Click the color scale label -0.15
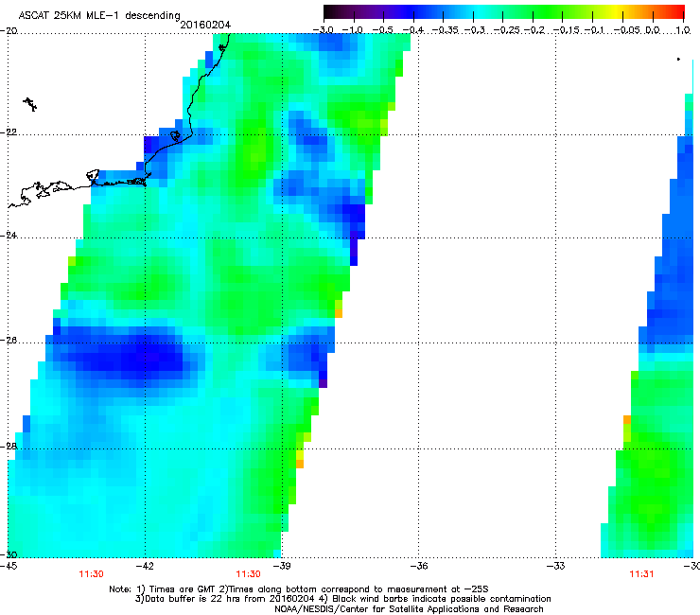Image resolution: width=700 pixels, height=615 pixels. [x=567, y=30]
